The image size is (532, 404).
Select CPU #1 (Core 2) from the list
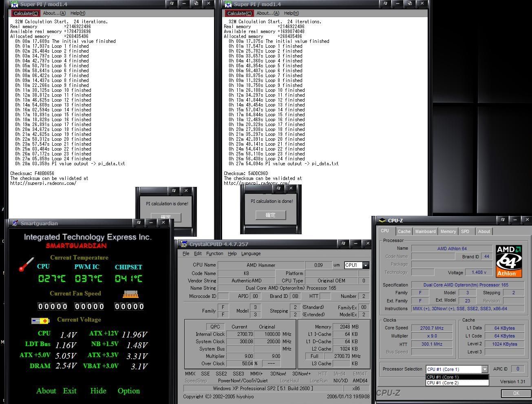point(443,383)
